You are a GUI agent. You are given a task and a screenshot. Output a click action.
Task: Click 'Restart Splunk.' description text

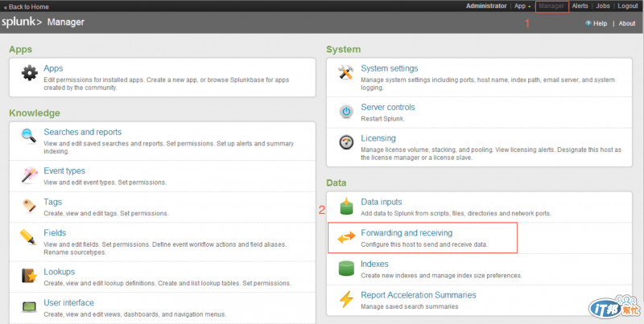[382, 119]
